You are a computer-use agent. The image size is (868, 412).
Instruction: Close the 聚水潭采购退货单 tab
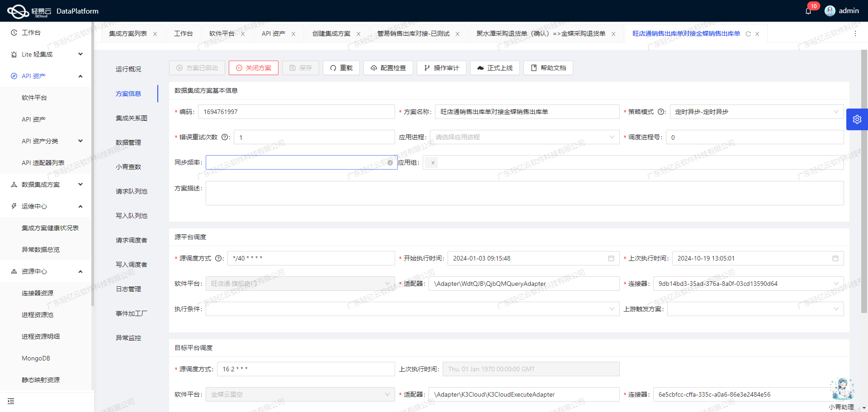[613, 34]
